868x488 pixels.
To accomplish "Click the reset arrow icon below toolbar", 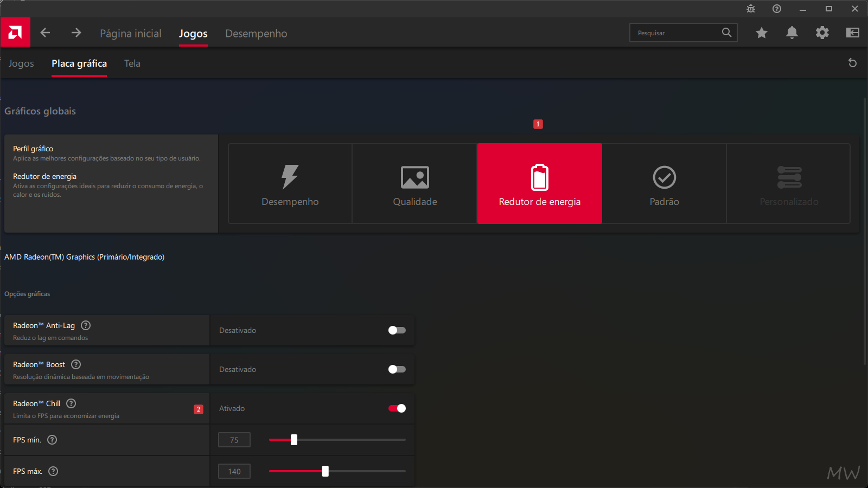I will [852, 63].
